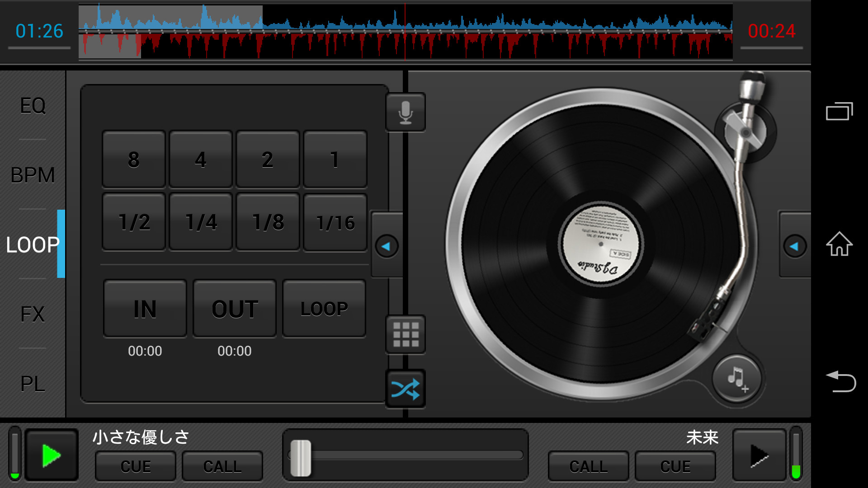Image resolution: width=868 pixels, height=488 pixels.
Task: Switch to the EQ tab
Action: click(33, 106)
